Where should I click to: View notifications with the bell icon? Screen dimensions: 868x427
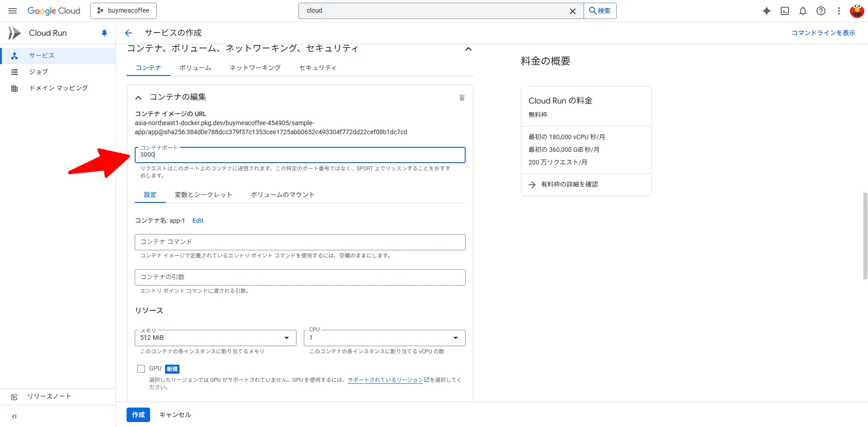(x=803, y=11)
